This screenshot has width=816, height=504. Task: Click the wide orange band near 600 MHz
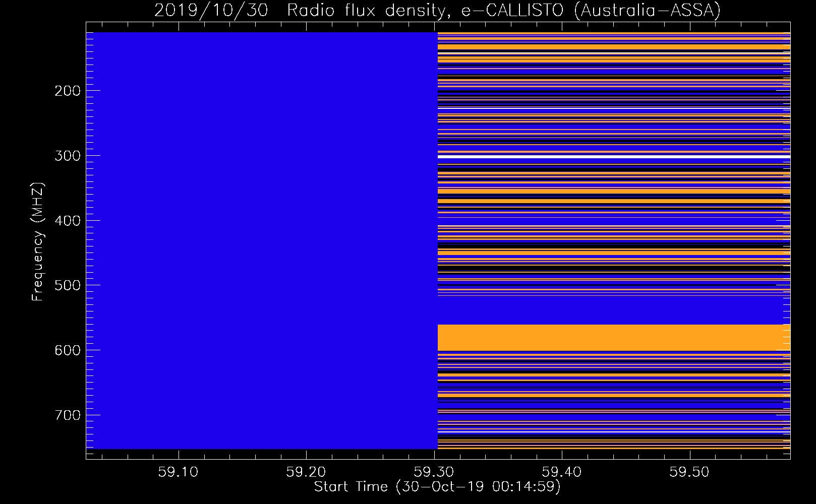coord(614,338)
